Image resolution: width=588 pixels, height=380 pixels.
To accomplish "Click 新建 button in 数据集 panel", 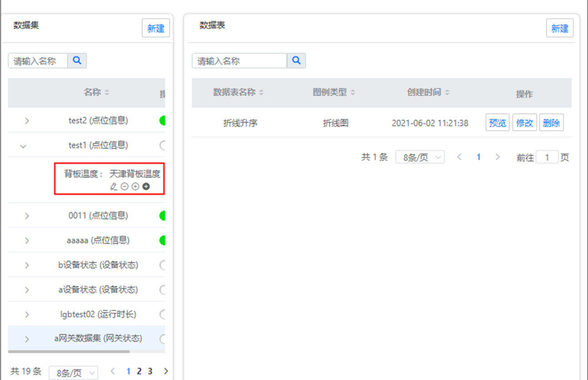I will pos(156,28).
